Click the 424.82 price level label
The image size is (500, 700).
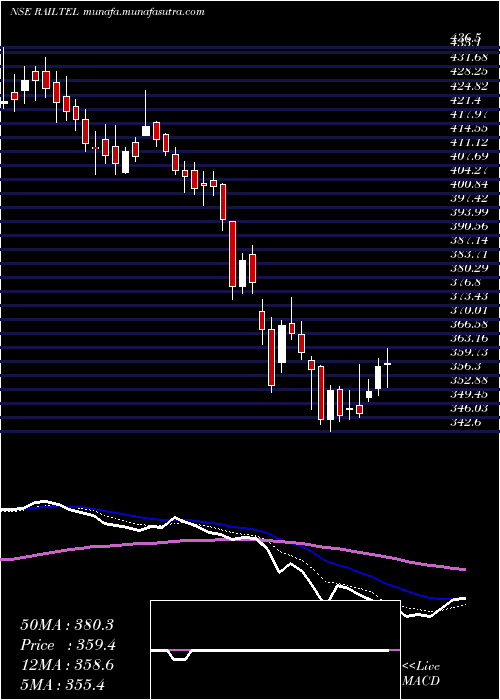click(471, 86)
